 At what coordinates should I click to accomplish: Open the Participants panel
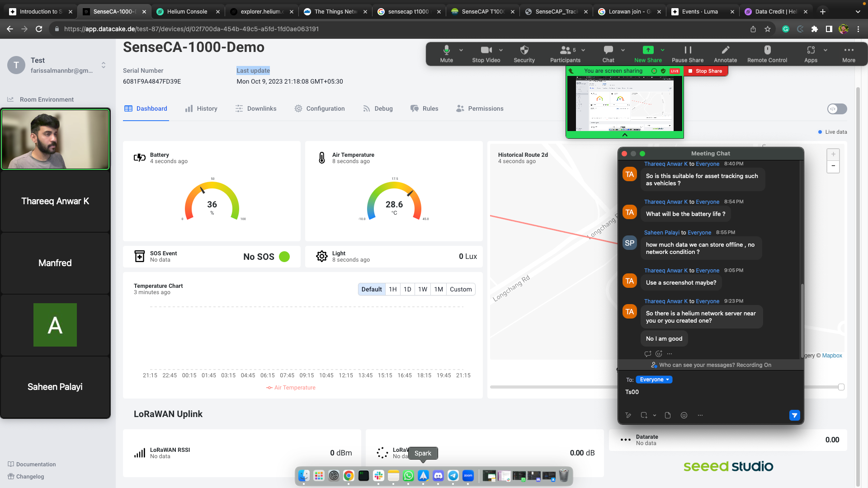[565, 54]
